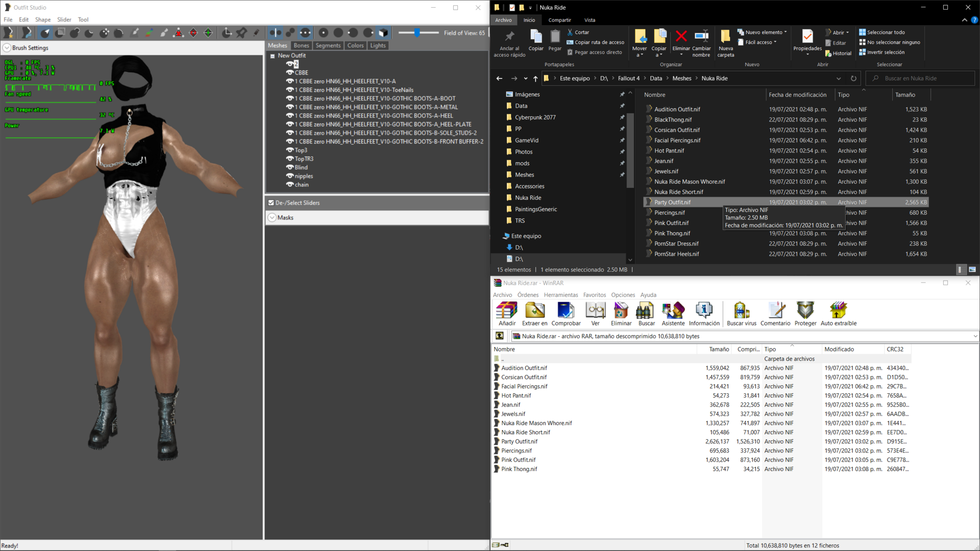
Task: Toggle Global Brush Collision option
Action: (305, 33)
